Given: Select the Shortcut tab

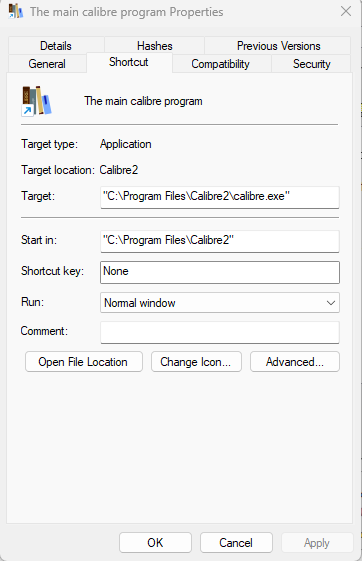Looking at the screenshot, I should 129,62.
